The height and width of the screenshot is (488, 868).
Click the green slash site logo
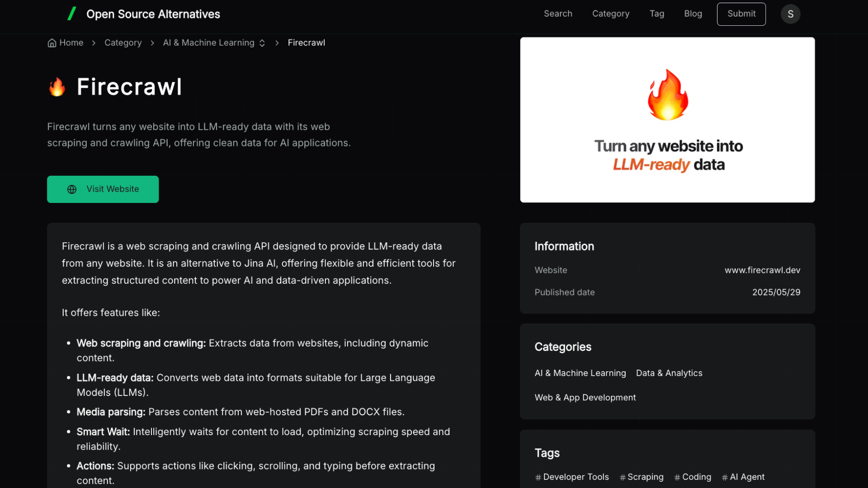(x=72, y=14)
